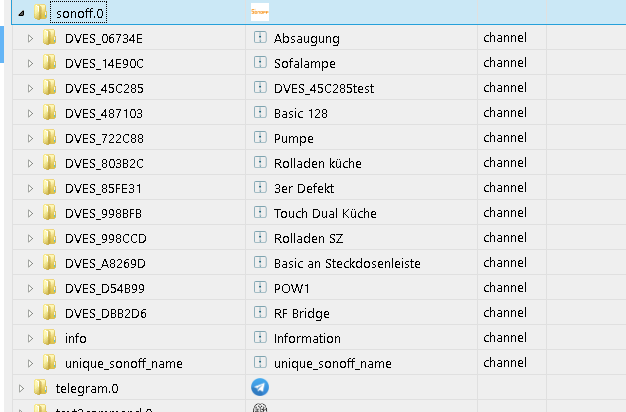Click the folder icon beside DVES_06734E
This screenshot has width=626, height=412.
click(x=50, y=38)
